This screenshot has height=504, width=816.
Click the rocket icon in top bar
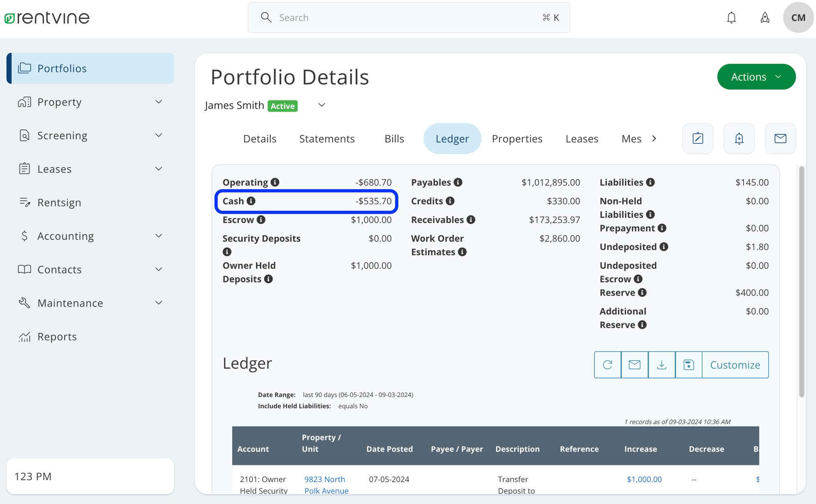(765, 17)
